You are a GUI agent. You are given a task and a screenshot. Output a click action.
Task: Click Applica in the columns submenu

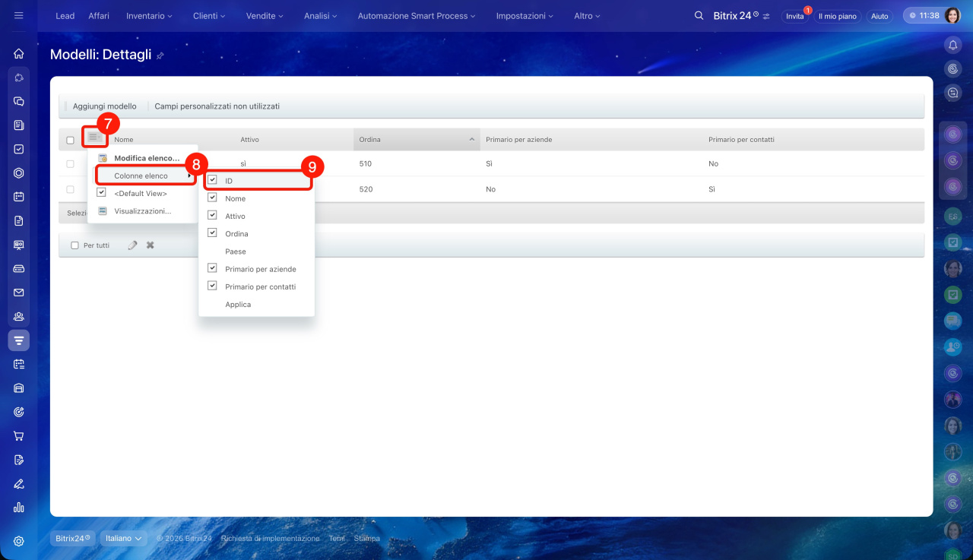point(238,305)
